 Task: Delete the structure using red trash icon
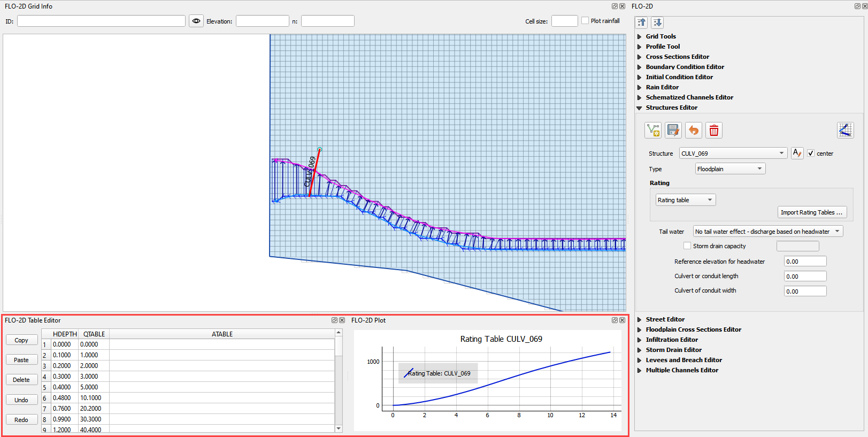[714, 131]
